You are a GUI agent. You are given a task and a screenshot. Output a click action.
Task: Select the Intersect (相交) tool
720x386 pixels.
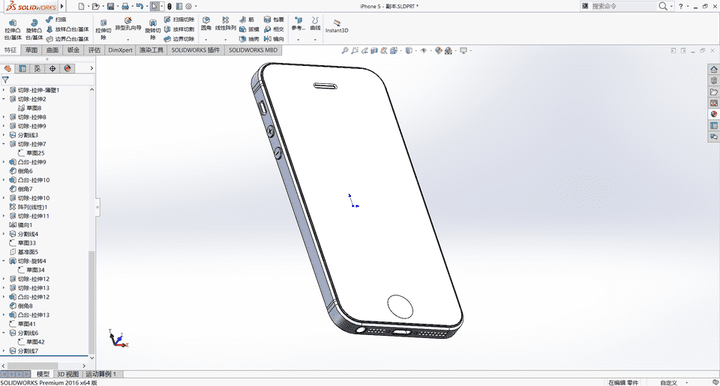274,29
